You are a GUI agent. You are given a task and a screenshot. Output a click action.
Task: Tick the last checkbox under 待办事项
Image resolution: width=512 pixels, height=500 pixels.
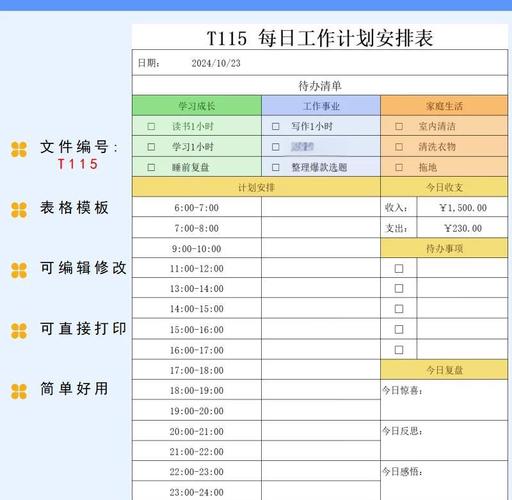coord(399,350)
